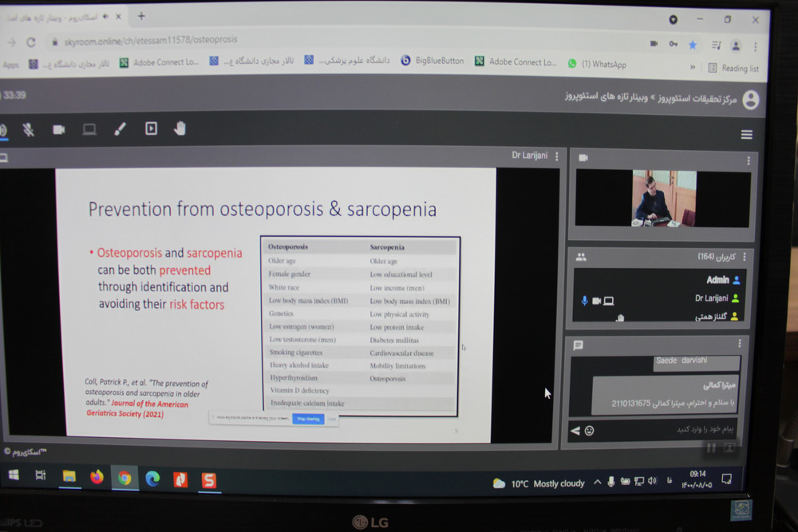This screenshot has width=798, height=532.
Task: Open the hamburger menu in Skyroom
Action: point(746,135)
